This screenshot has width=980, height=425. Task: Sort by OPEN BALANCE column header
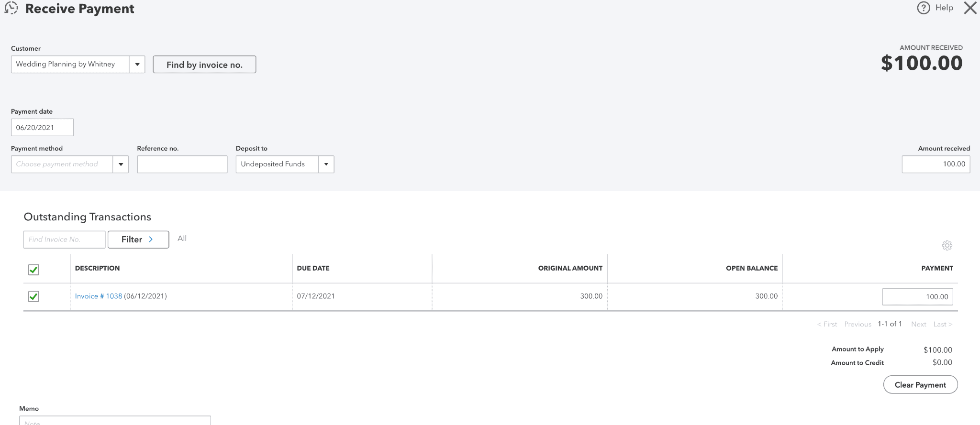(x=752, y=268)
